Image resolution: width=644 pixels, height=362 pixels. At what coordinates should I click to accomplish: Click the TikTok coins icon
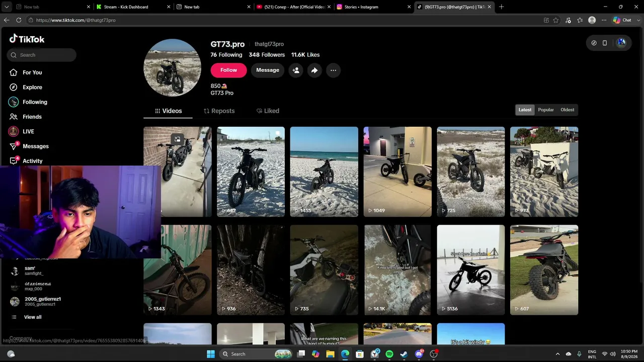click(x=594, y=43)
